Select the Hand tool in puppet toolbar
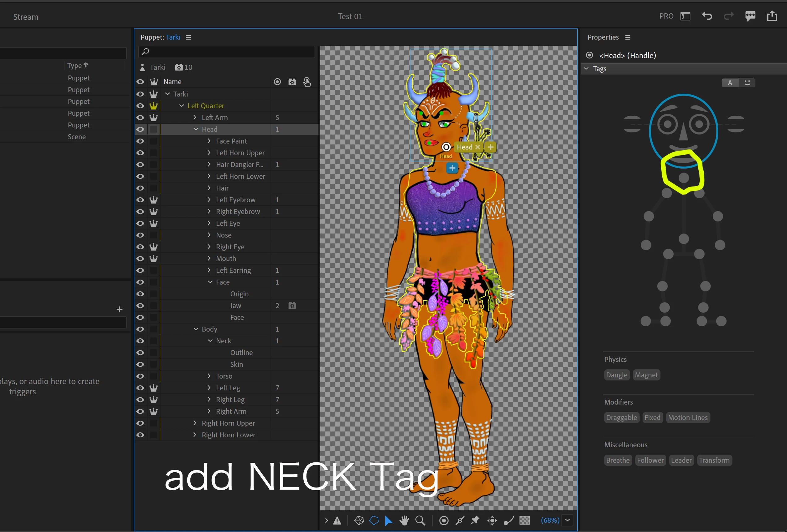Screen dimensions: 787x532 (x=404, y=521)
